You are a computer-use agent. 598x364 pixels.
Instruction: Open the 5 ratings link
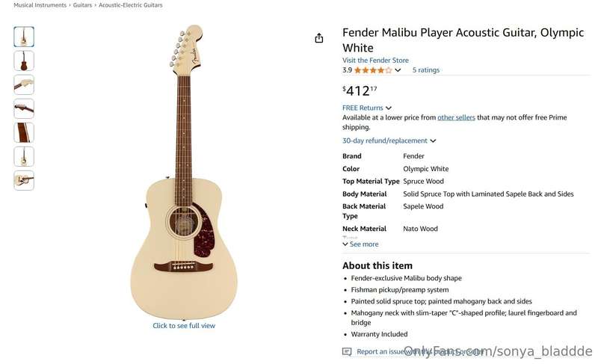(426, 70)
